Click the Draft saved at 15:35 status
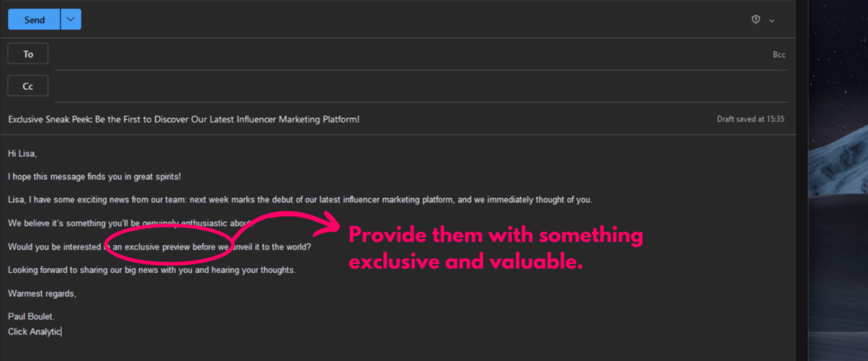Viewport: 868px width, 361px height. click(x=751, y=119)
